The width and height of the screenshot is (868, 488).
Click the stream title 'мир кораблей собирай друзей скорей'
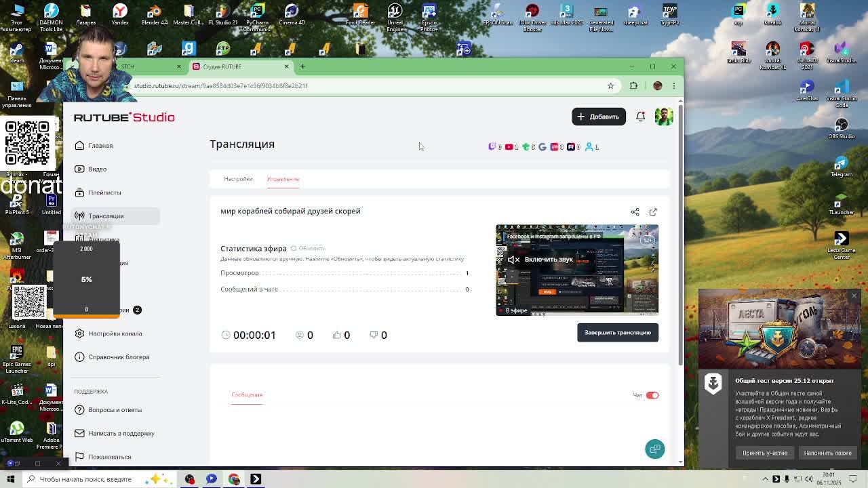tap(290, 211)
